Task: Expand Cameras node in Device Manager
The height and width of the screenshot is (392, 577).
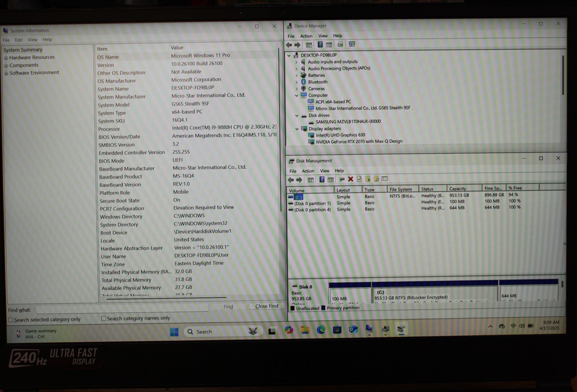Action: (x=296, y=89)
